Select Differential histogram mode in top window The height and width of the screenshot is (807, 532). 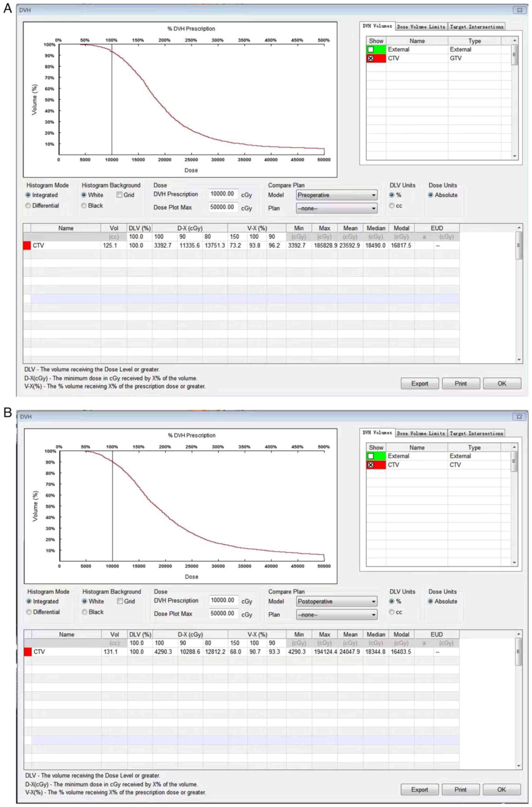pos(28,206)
